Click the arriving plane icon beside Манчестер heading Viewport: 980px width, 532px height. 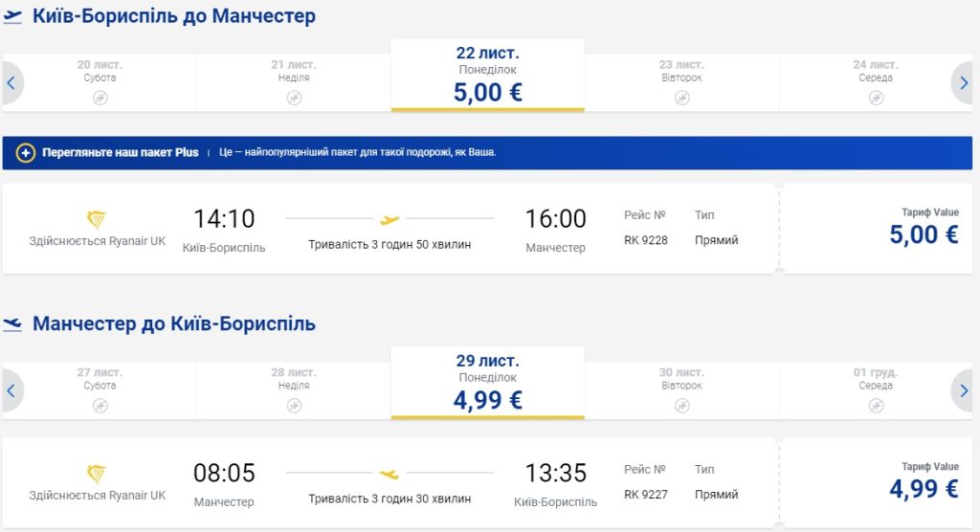pyautogui.click(x=13, y=324)
